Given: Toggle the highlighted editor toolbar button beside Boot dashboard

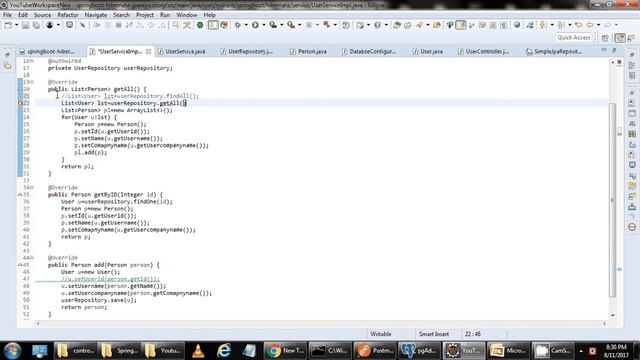Looking at the screenshot, I should pos(213,25).
